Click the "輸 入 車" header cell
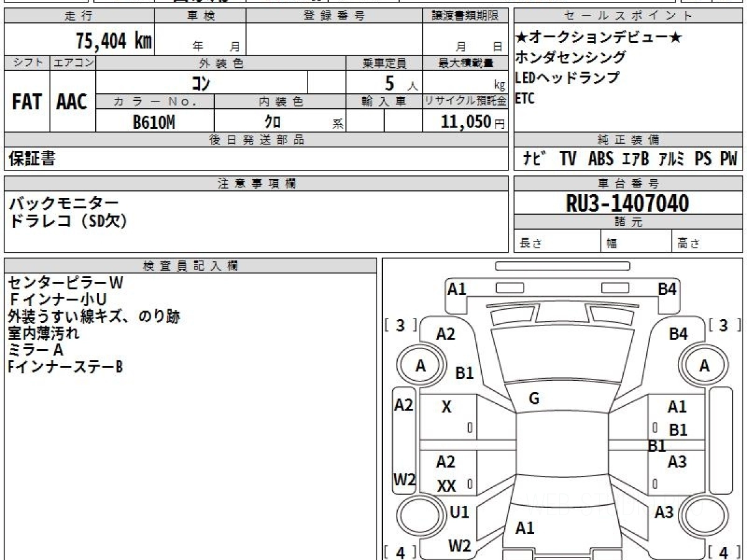The width and height of the screenshot is (747, 560). [x=384, y=102]
